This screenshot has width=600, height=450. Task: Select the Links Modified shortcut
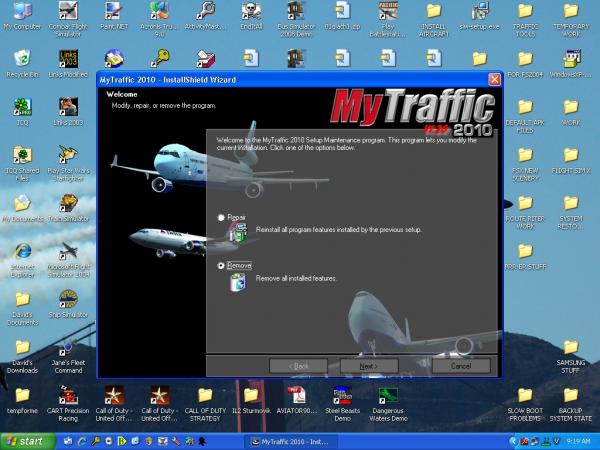(x=68, y=64)
